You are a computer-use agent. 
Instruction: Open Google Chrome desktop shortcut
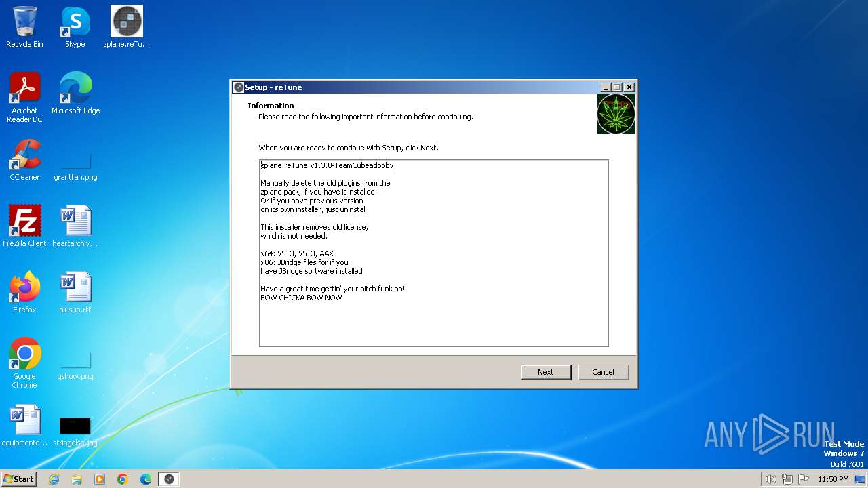click(24, 363)
